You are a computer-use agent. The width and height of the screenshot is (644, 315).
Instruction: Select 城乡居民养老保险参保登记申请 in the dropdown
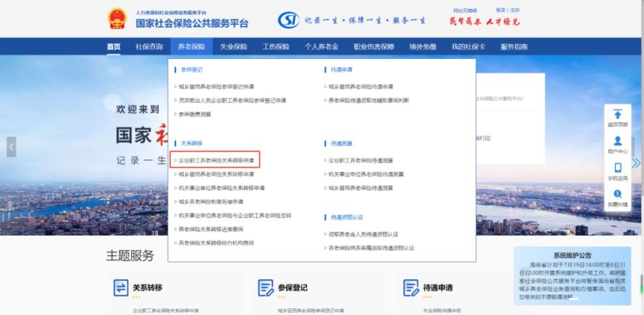tap(216, 87)
